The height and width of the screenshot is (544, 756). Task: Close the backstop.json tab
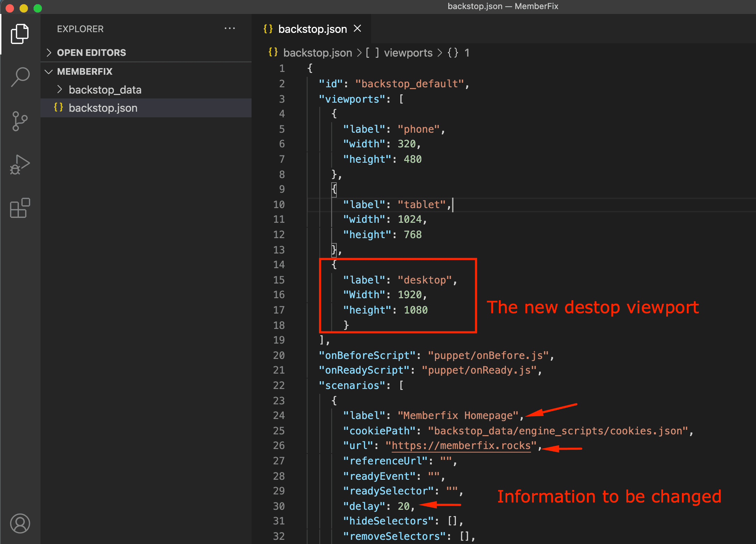[x=357, y=29]
